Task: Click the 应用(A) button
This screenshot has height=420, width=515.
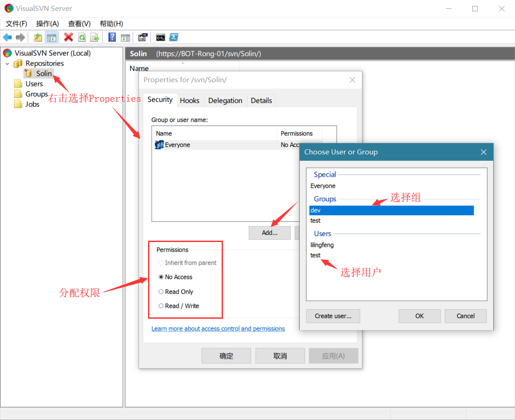Action: (333, 356)
